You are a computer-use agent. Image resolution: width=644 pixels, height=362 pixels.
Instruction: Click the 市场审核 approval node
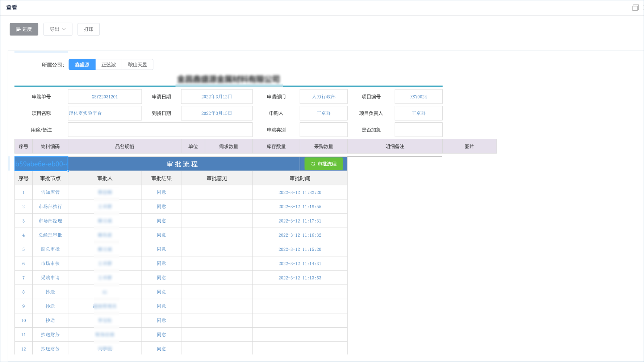[x=50, y=264]
